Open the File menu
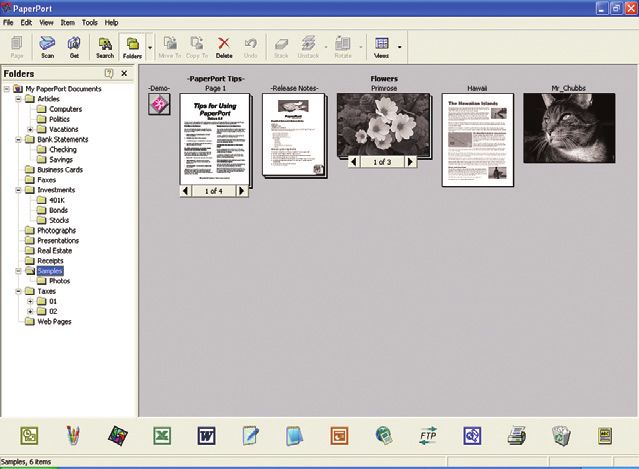639x469 pixels. click(x=8, y=23)
